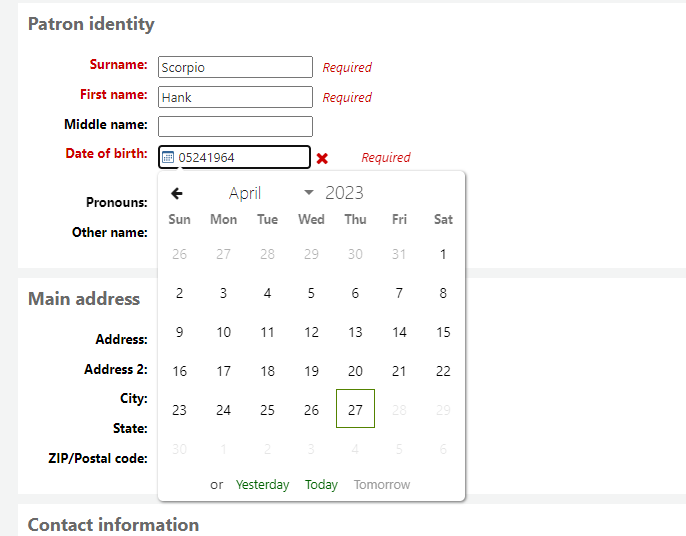Select the Yesterday shortcut link
The width and height of the screenshot is (686, 536).
point(262,484)
